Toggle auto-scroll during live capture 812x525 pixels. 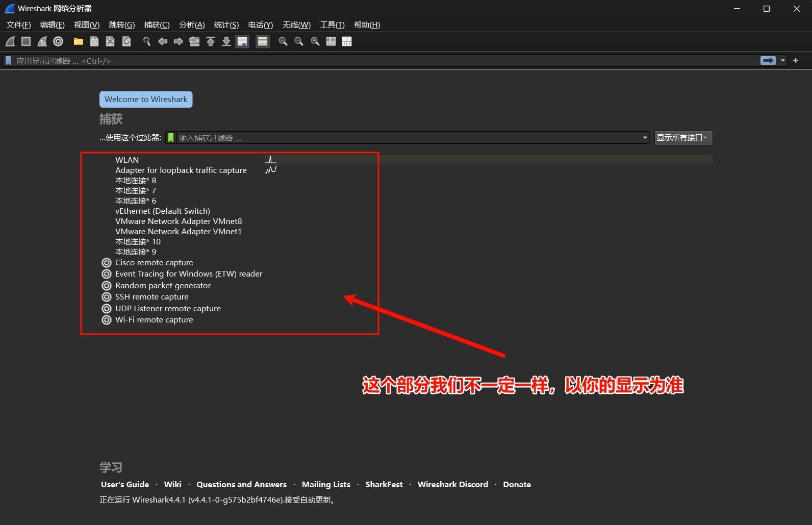(242, 42)
